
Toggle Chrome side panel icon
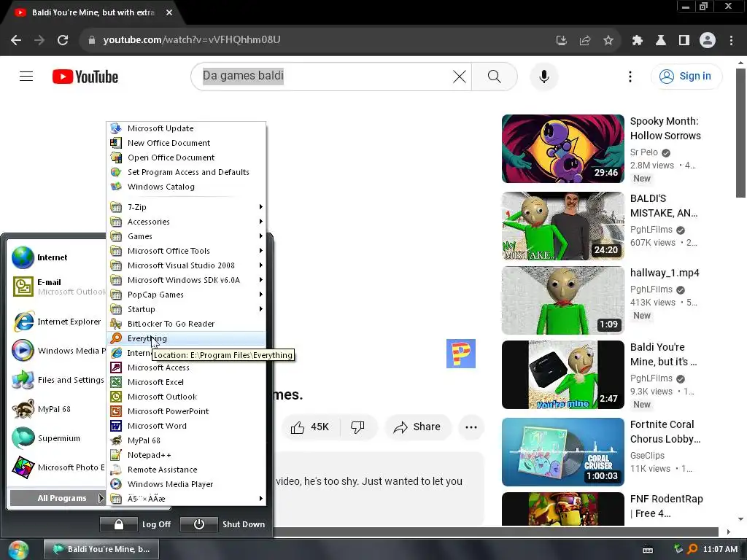[684, 41]
